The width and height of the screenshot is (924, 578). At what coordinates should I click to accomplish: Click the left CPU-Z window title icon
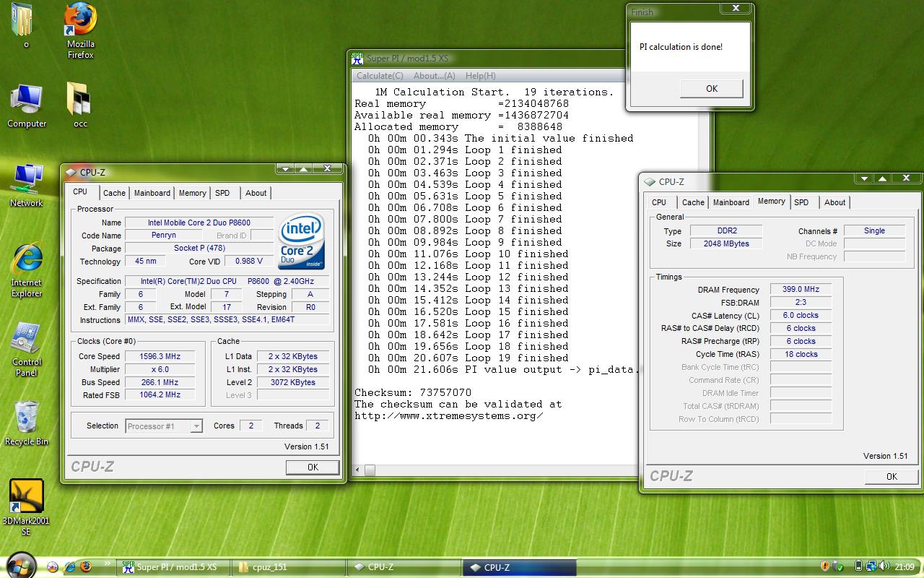click(71, 172)
